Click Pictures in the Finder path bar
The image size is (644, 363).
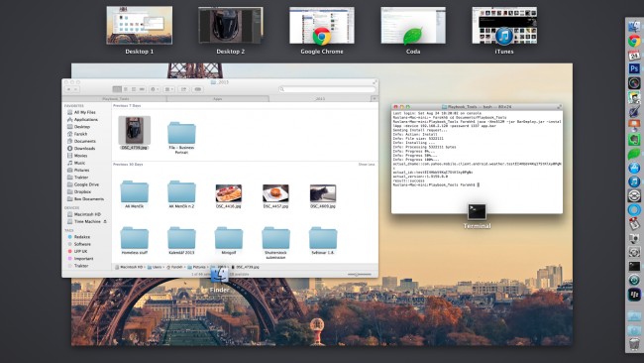coord(197,267)
